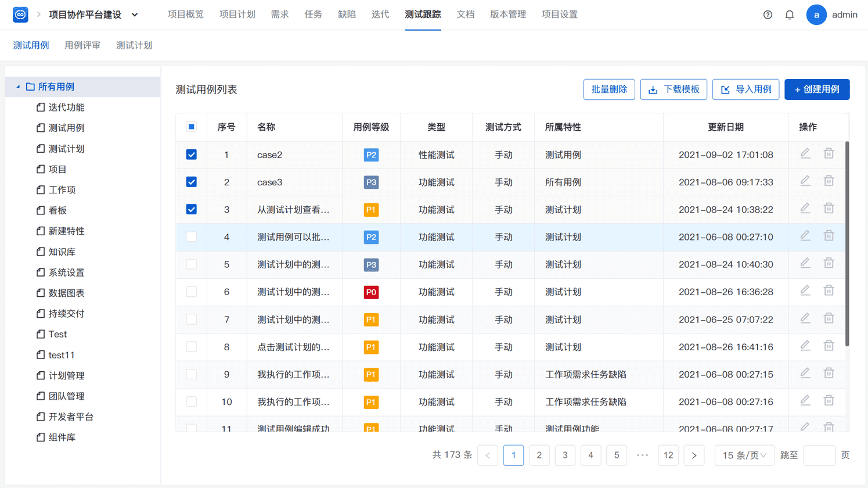Click edit icon for row 9

805,373
